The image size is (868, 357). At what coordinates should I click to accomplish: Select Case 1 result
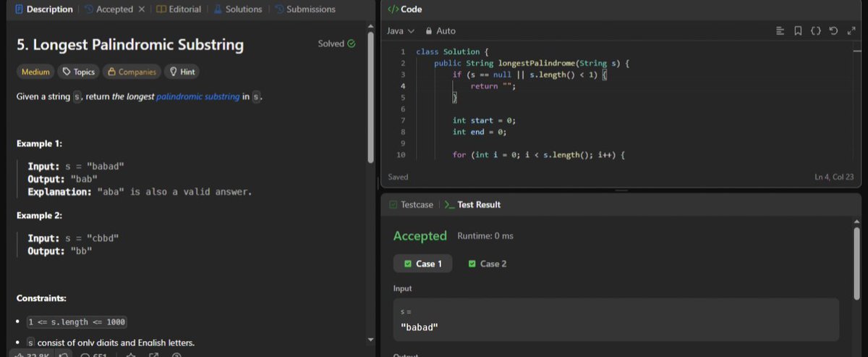point(422,264)
